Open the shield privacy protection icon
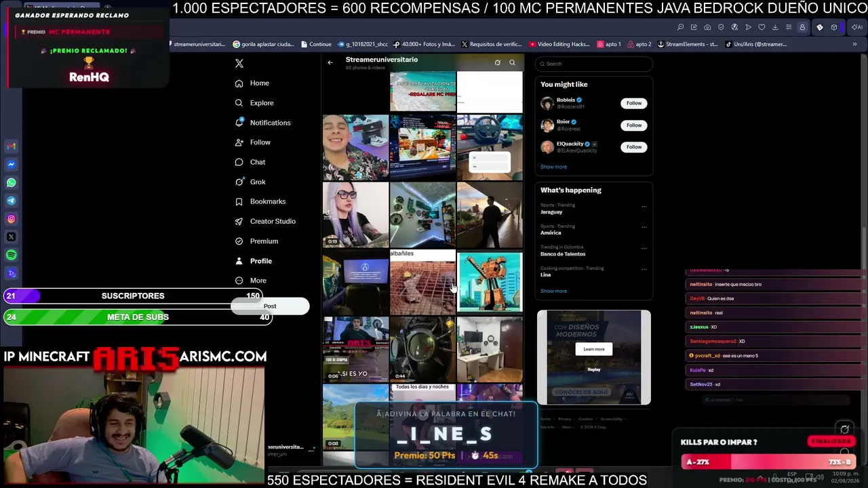The height and width of the screenshot is (488, 868). click(x=721, y=27)
